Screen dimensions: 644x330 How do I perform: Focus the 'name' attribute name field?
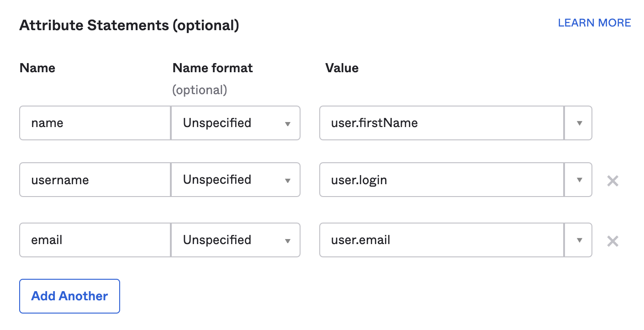click(95, 123)
